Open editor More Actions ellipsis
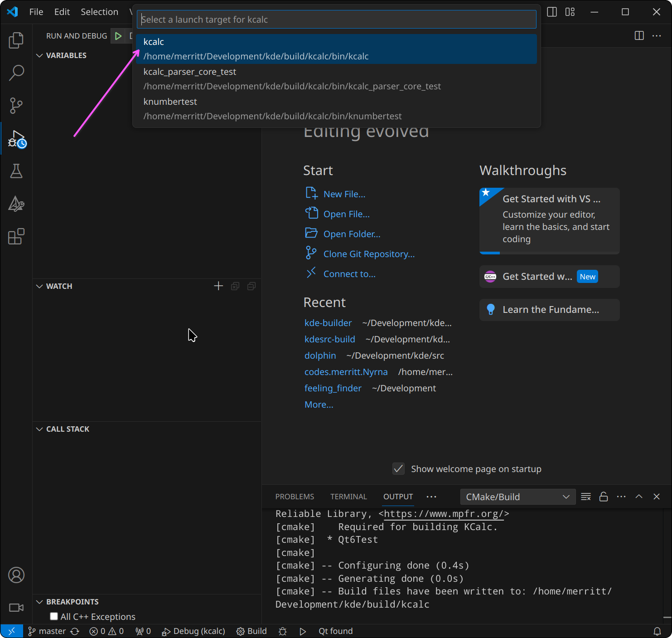Viewport: 672px width, 638px height. [x=657, y=36]
